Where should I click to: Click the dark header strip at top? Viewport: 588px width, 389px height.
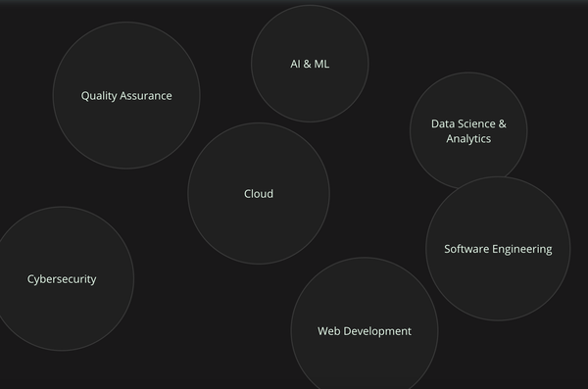click(x=294, y=2)
